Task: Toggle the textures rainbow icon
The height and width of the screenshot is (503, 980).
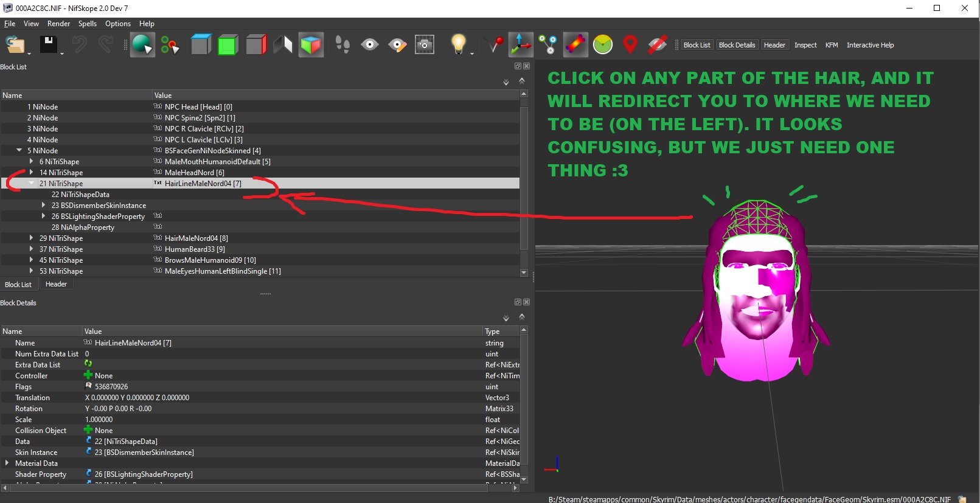Action: click(x=575, y=45)
